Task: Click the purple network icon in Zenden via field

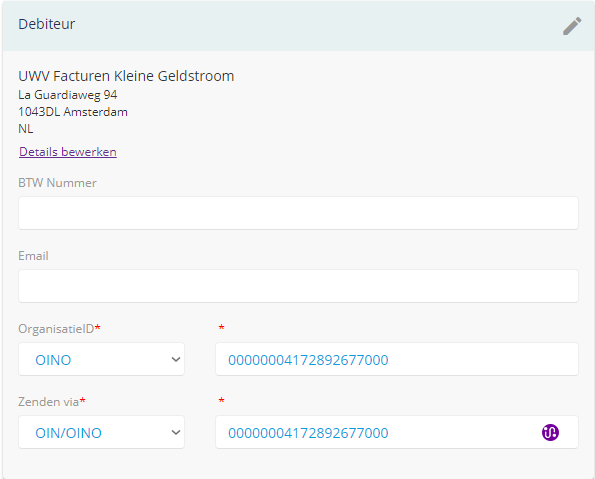Action: [x=550, y=432]
